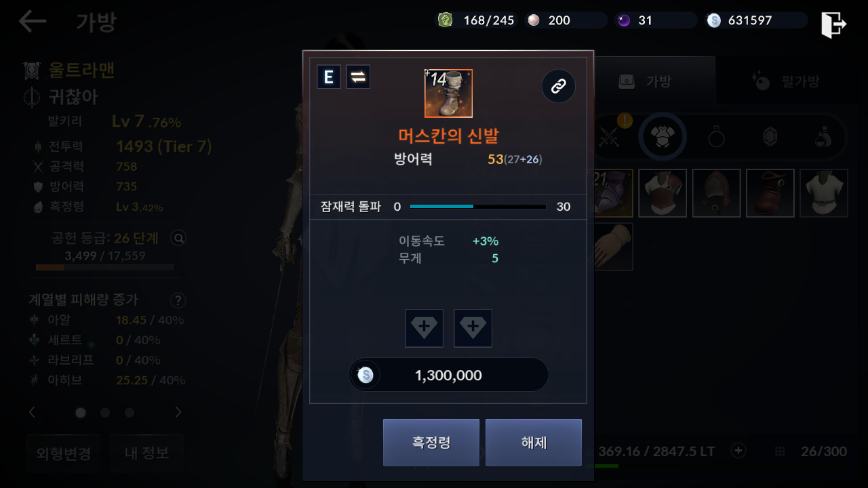868x488 pixels.
Task: Add a crystal to the first empty socket
Action: pos(424,328)
